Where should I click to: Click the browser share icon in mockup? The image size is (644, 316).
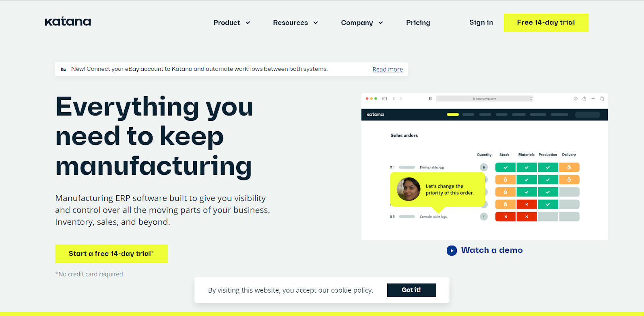(584, 99)
